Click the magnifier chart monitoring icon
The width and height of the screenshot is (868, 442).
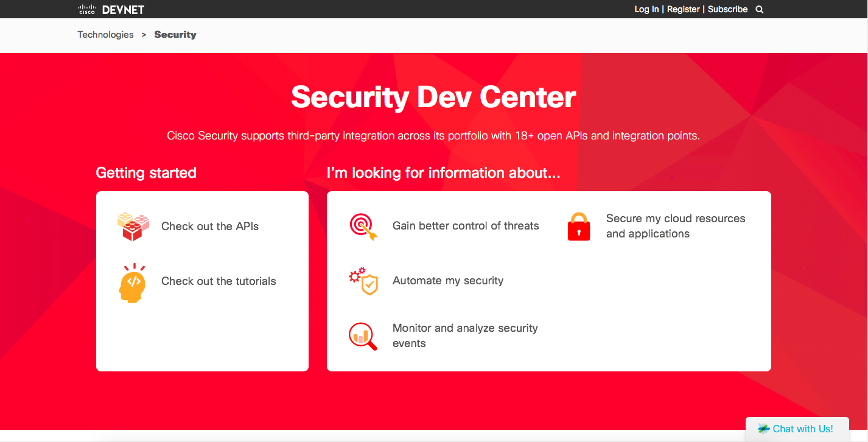pos(363,336)
